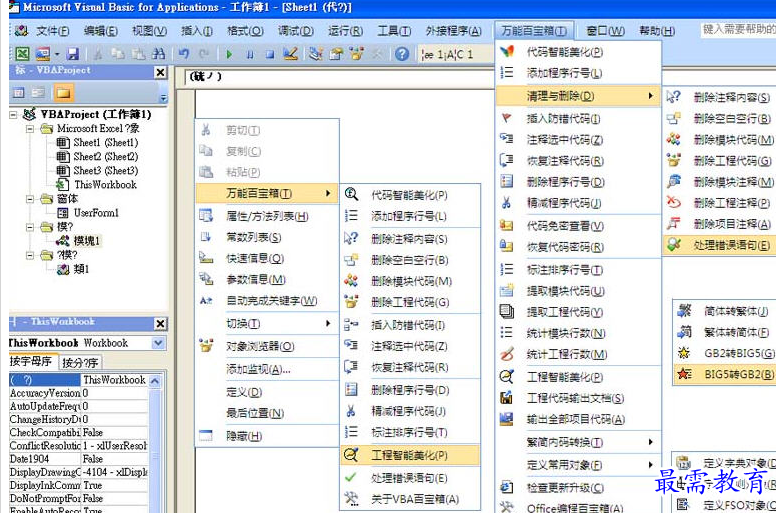The height and width of the screenshot is (513, 776).
Task: Switch to 按字母序 properties tab
Action: (33, 362)
